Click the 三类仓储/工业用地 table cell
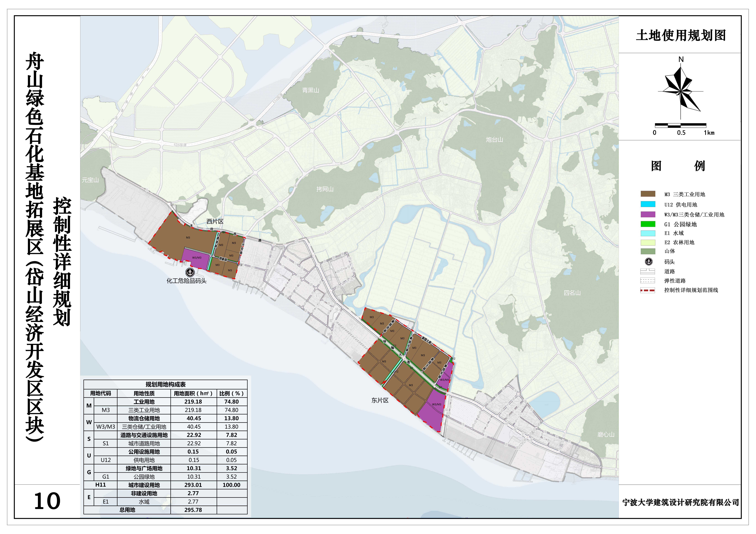Screen dimensions: 756x534 click(x=144, y=427)
